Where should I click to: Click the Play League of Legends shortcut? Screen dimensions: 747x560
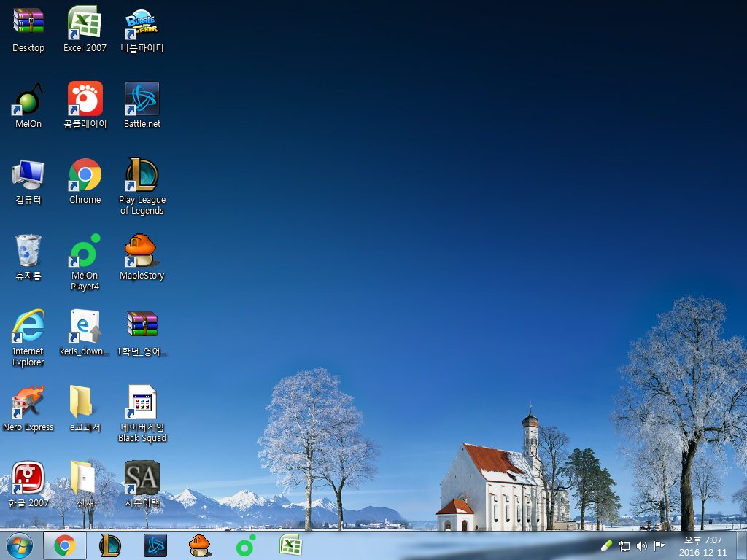(142, 174)
